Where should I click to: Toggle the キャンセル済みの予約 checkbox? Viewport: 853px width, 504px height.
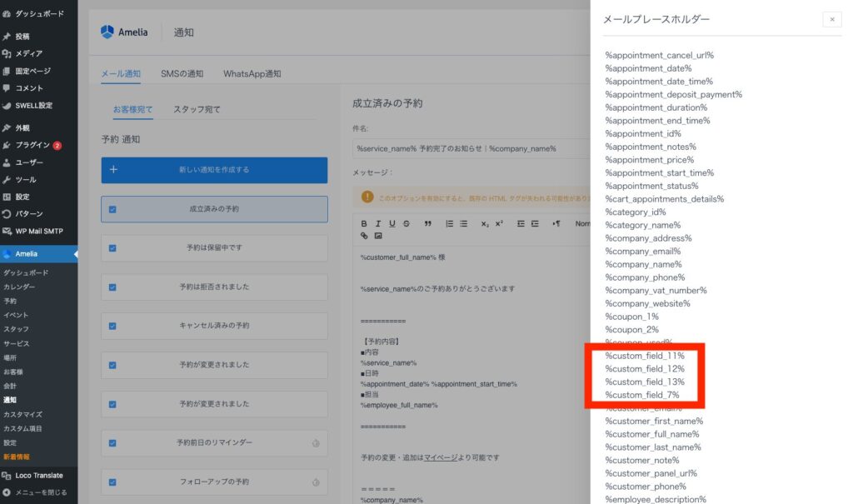pyautogui.click(x=112, y=326)
